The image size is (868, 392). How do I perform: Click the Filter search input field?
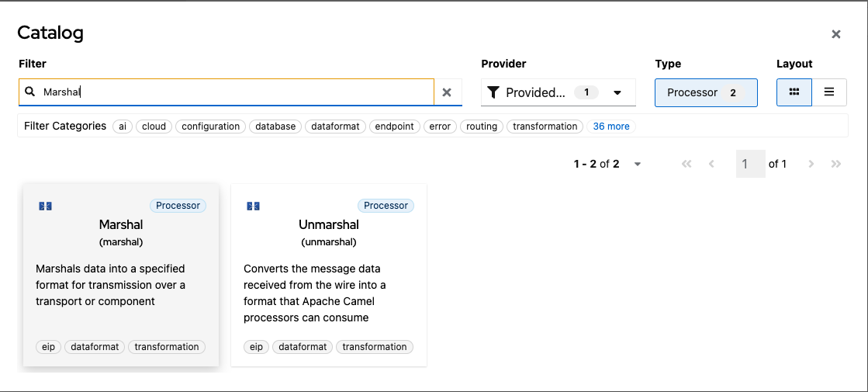pyautogui.click(x=233, y=92)
